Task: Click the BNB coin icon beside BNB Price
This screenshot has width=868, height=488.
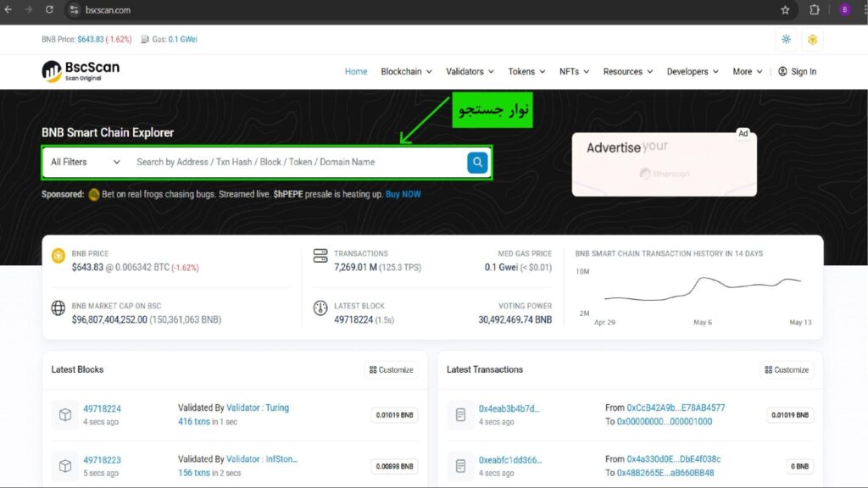Action: tap(58, 256)
